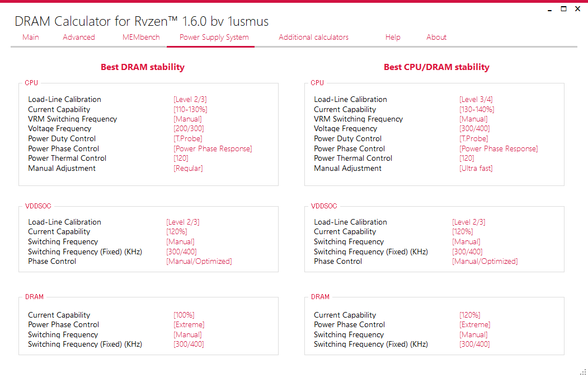Image resolution: width=588 pixels, height=377 pixels.
Task: Click VDDSOC [300/400] value under Best DRAM stability
Action: tap(181, 252)
